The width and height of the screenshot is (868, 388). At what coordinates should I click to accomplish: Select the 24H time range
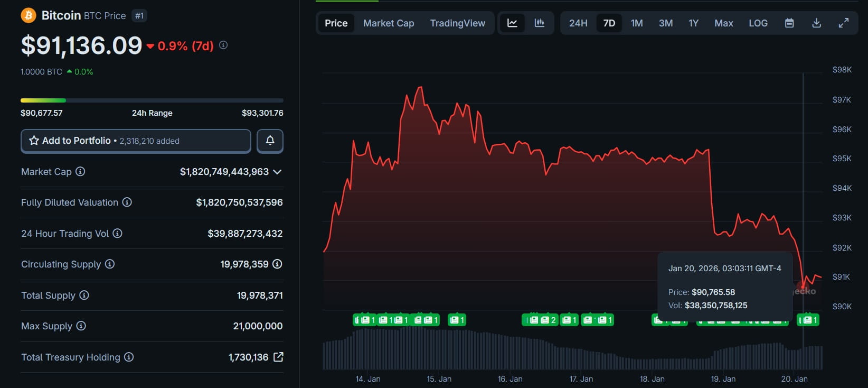point(578,23)
